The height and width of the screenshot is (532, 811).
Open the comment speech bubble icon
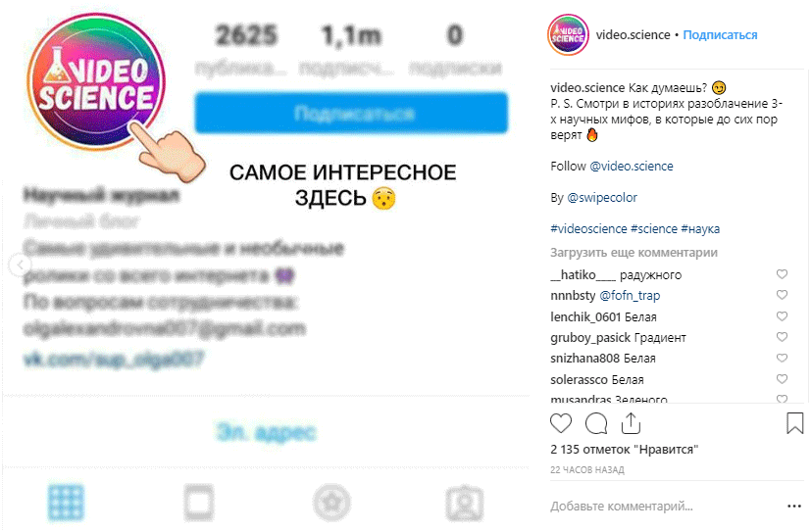coord(596,423)
